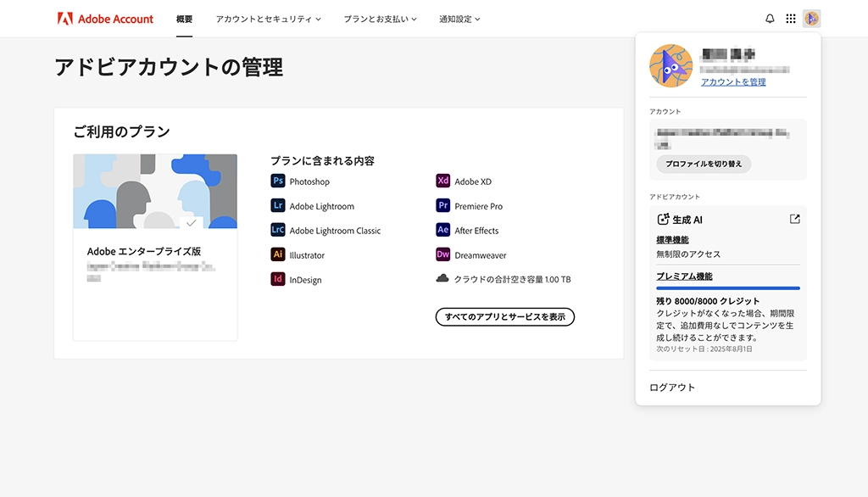The width and height of the screenshot is (868, 497).
Task: Click the Illustrator label
Action: tap(307, 255)
